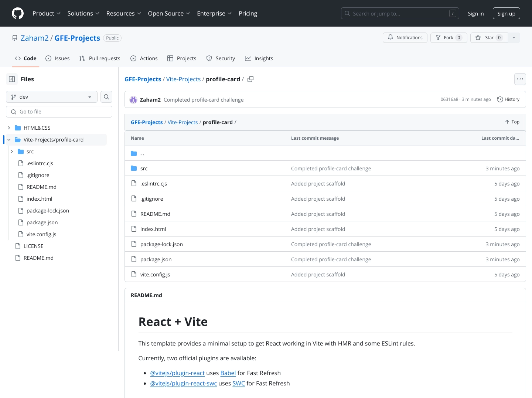Switch to the Security tab
The width and height of the screenshot is (532, 398).
[x=221, y=58]
